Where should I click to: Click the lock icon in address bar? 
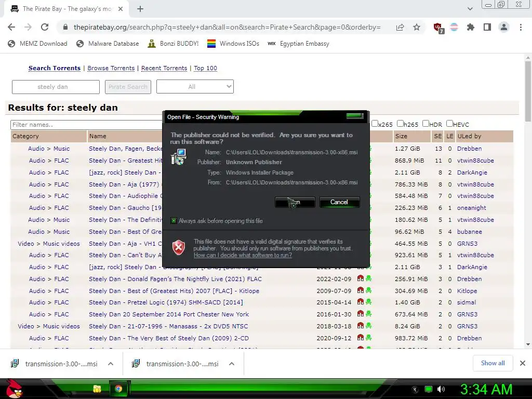(x=65, y=27)
